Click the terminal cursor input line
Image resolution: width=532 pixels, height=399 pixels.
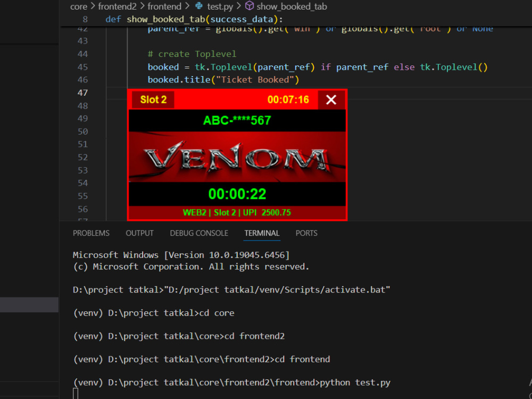76,394
